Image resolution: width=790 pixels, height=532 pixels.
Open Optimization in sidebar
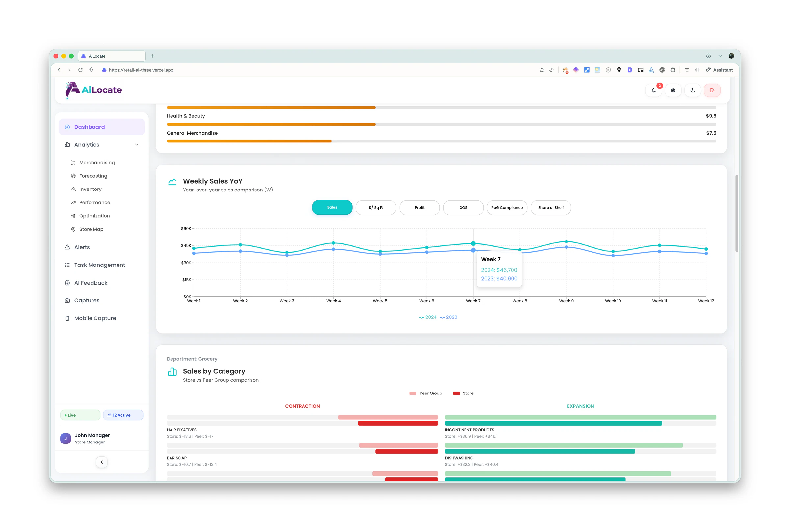click(94, 216)
